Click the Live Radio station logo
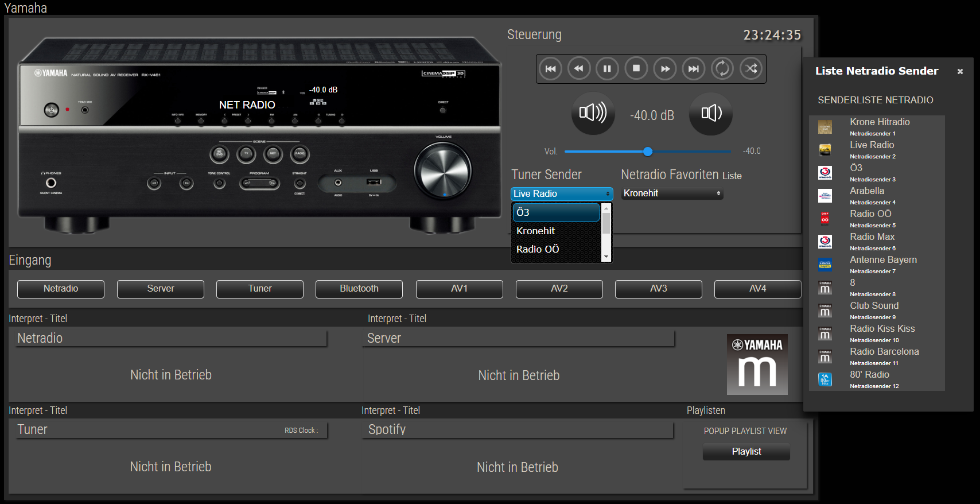The image size is (980, 504). click(x=825, y=150)
